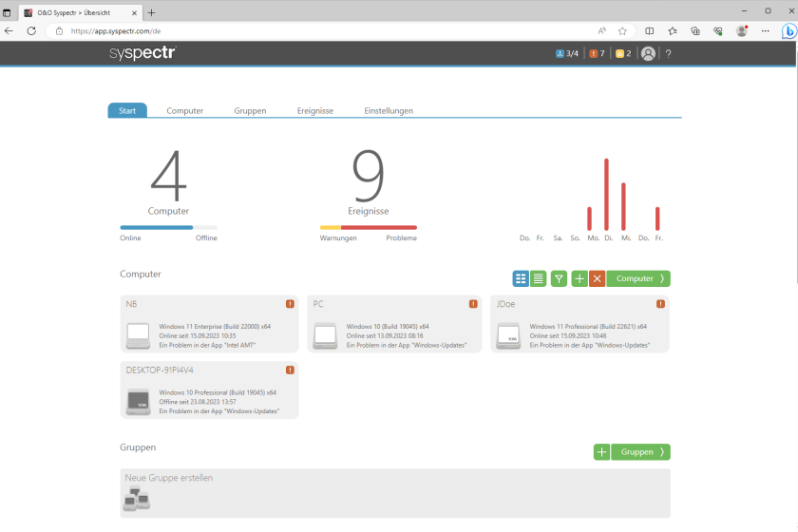
Task: Open tab actions menu icon
Action: (7, 12)
